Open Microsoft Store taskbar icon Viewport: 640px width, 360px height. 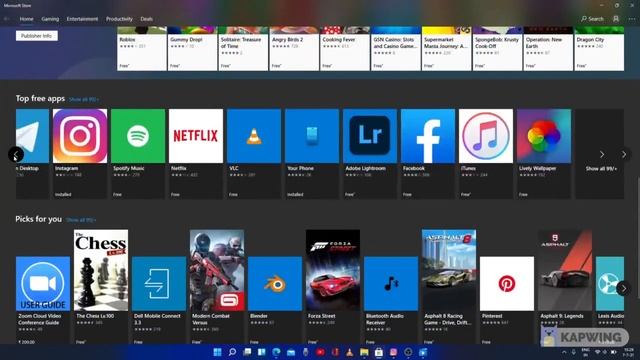pos(379,352)
